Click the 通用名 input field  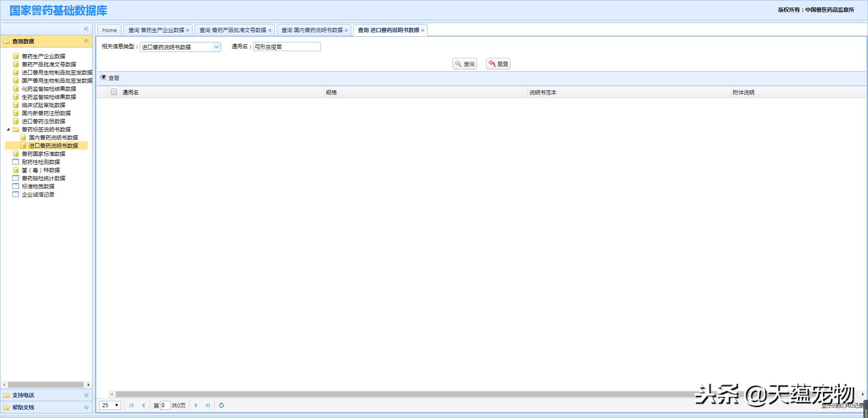[287, 47]
